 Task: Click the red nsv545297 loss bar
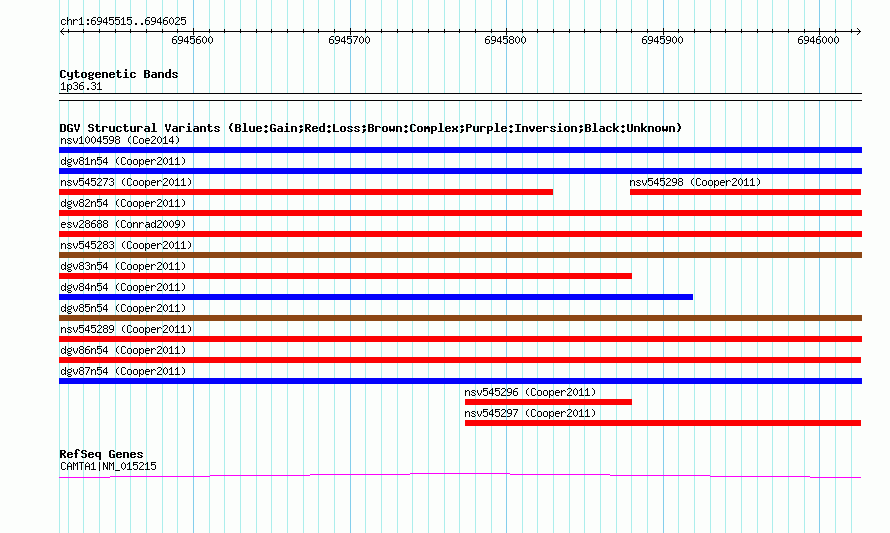click(663, 423)
